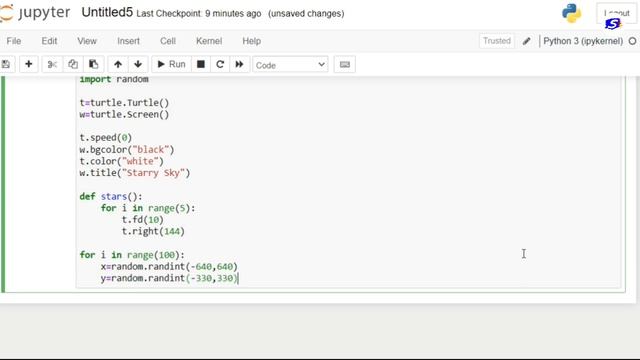
Task: Click the t.color("white") line
Action: tap(122, 161)
